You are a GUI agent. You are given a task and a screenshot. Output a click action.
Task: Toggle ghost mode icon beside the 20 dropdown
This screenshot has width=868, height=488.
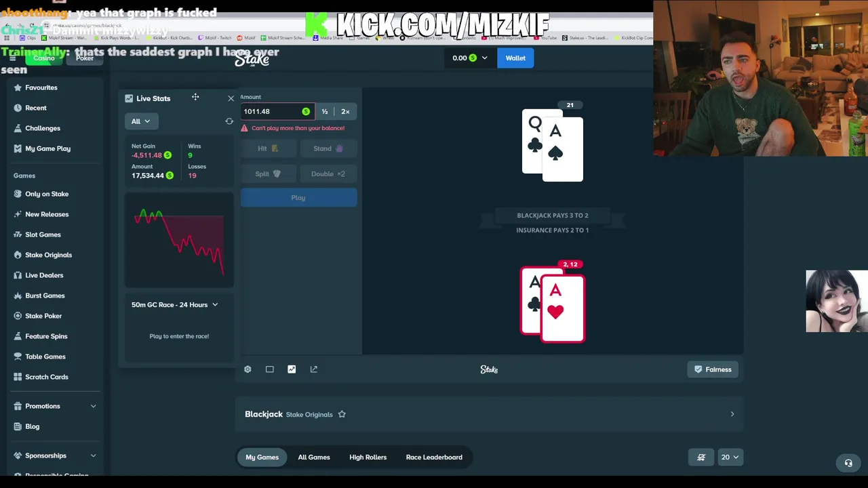pos(701,457)
